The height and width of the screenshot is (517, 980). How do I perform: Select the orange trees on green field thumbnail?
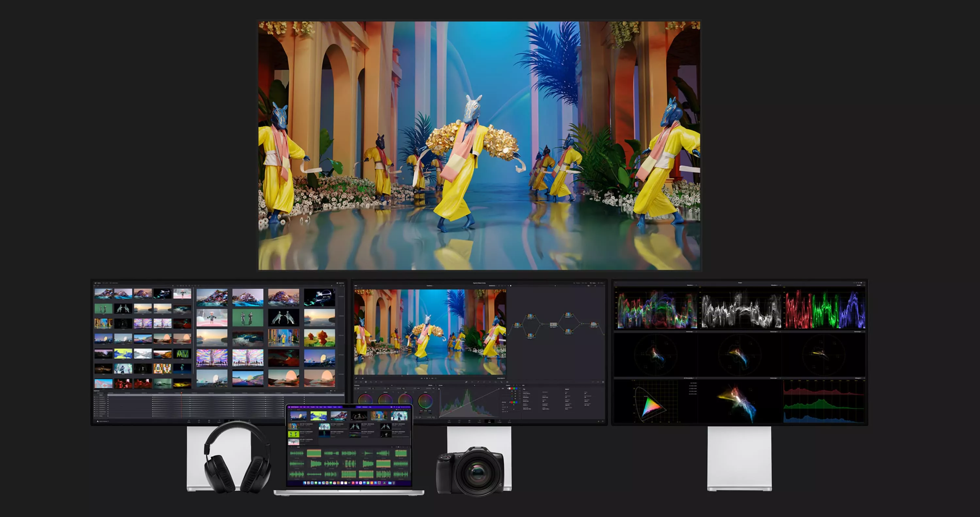click(x=319, y=338)
